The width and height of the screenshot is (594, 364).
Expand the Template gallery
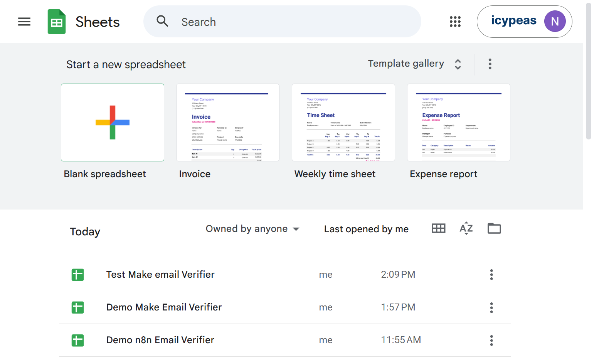point(415,64)
